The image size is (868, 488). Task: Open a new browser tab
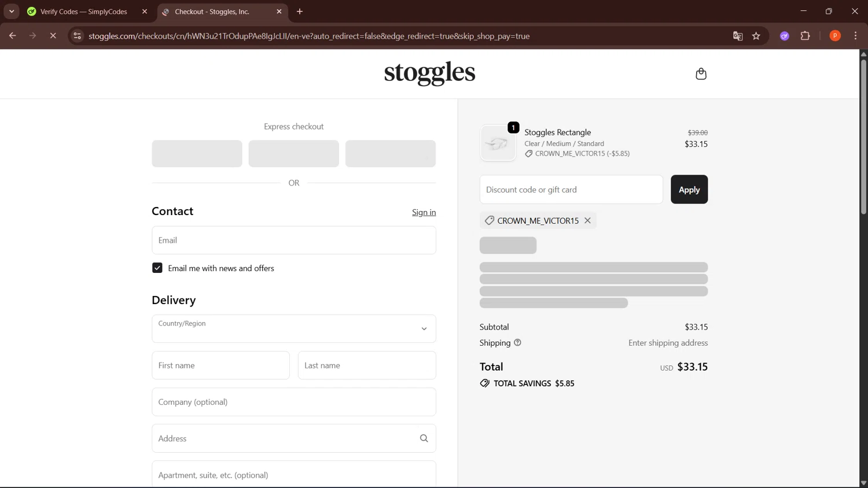(300, 12)
